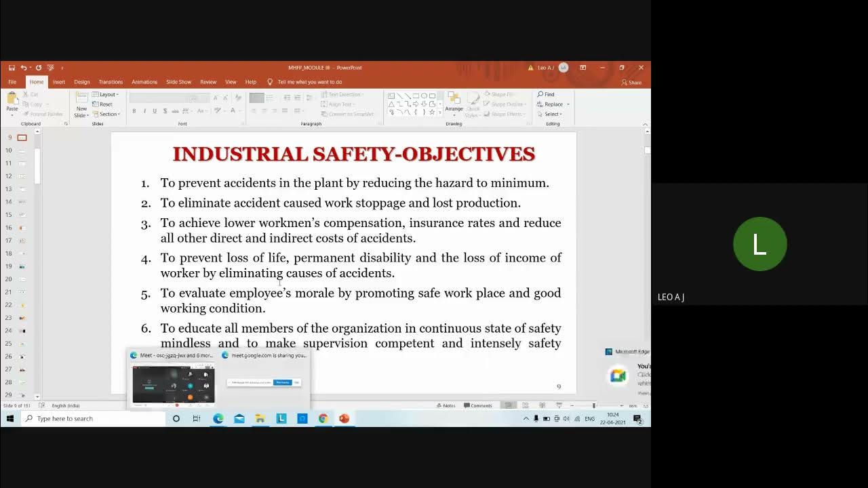This screenshot has height=488, width=868.
Task: Open the Notes pane from status bar
Action: click(x=446, y=405)
